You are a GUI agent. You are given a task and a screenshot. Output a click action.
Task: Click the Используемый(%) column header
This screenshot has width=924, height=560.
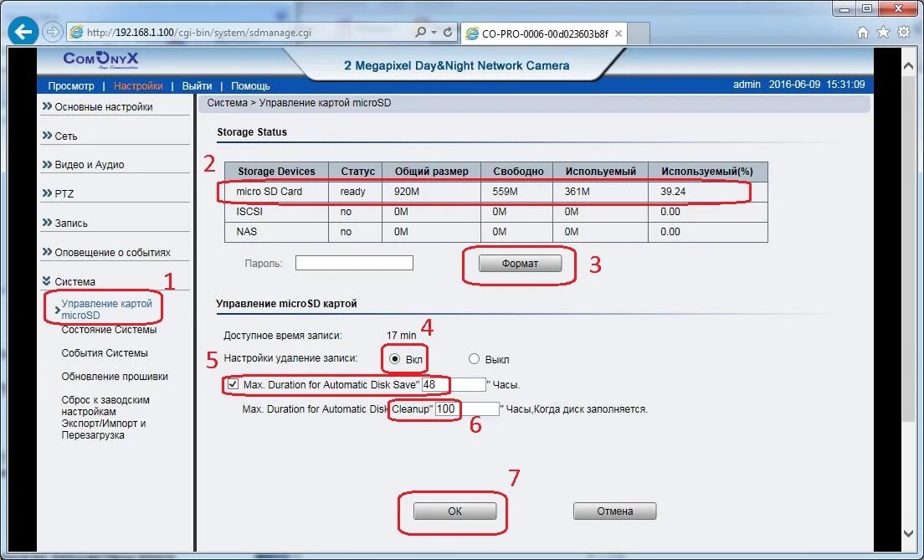pos(707,172)
